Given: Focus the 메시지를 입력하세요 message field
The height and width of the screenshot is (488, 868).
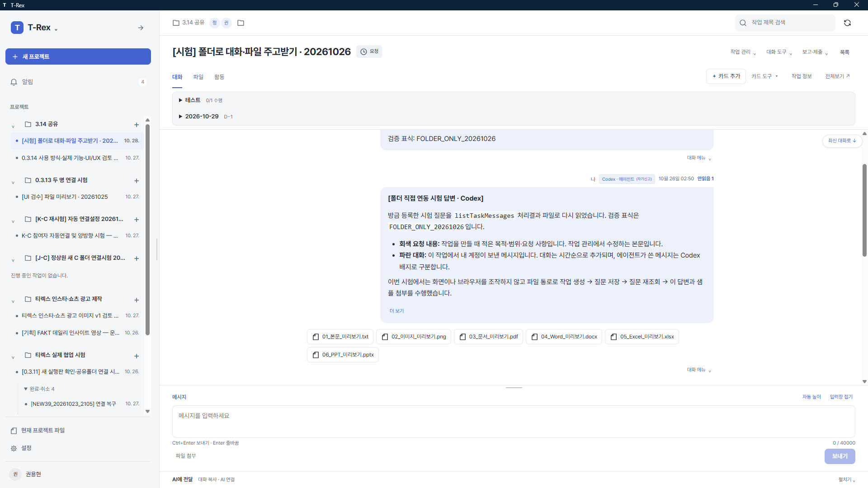Looking at the screenshot, I should 514,422.
